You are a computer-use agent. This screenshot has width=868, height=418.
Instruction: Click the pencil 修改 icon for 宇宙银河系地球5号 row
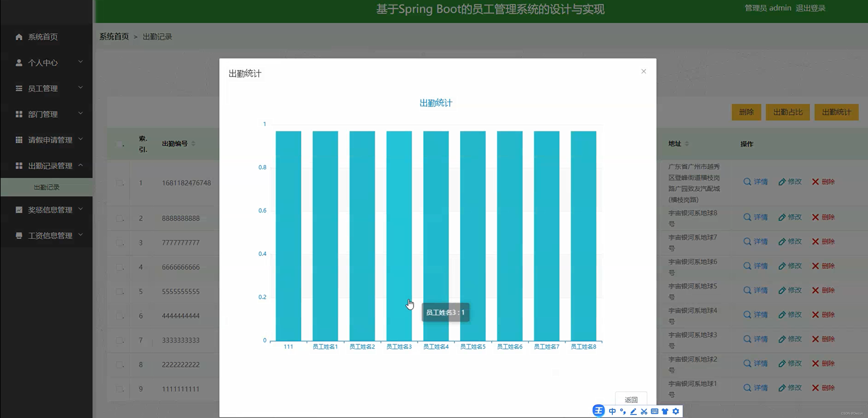click(x=782, y=290)
